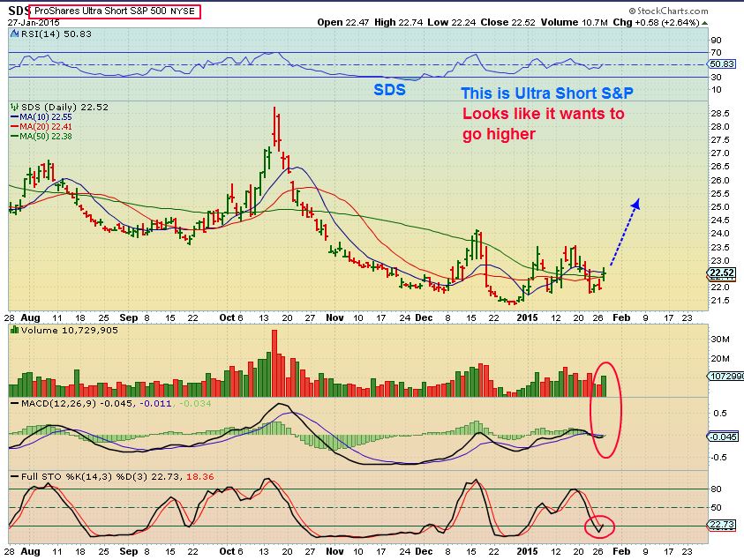This screenshot has height=560, width=744.
Task: Click the 2015 label on bottom axis
Action: 527,551
